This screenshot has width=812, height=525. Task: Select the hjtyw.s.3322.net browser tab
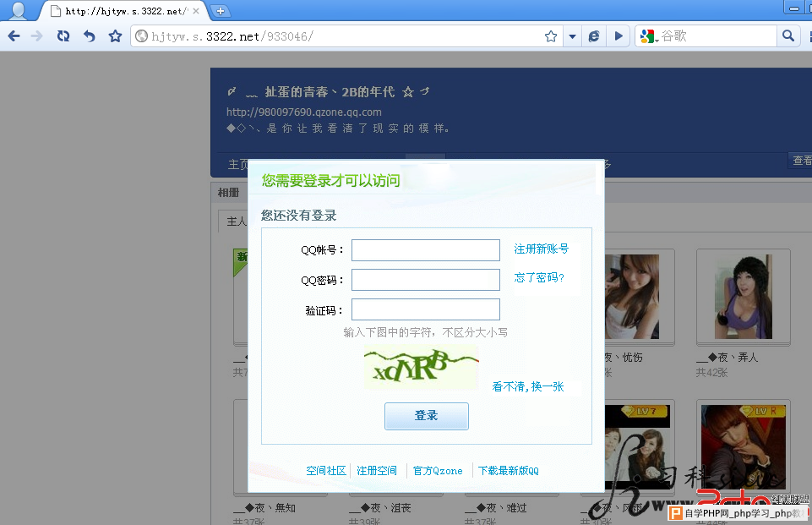(124, 11)
